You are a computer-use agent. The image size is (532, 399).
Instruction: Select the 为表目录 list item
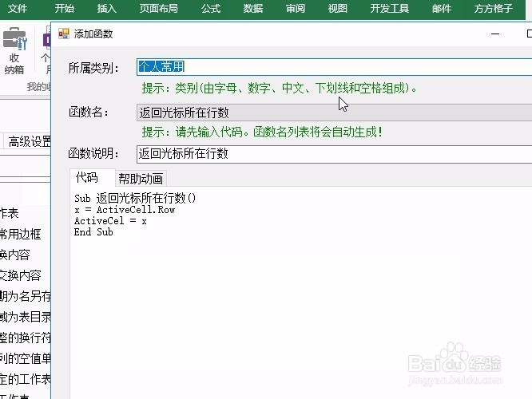26,317
